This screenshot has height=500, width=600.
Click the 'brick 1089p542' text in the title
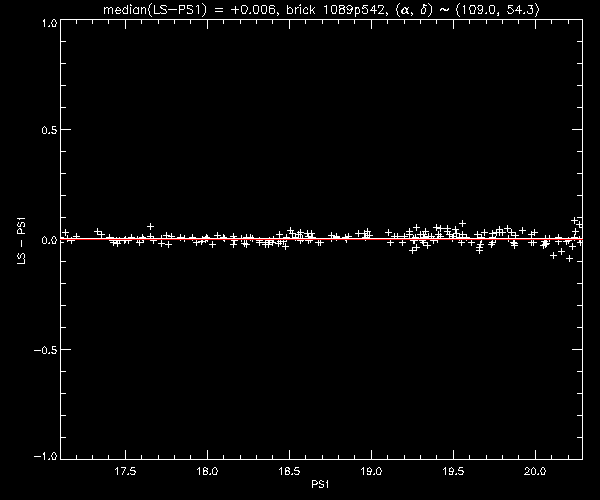click(335, 10)
